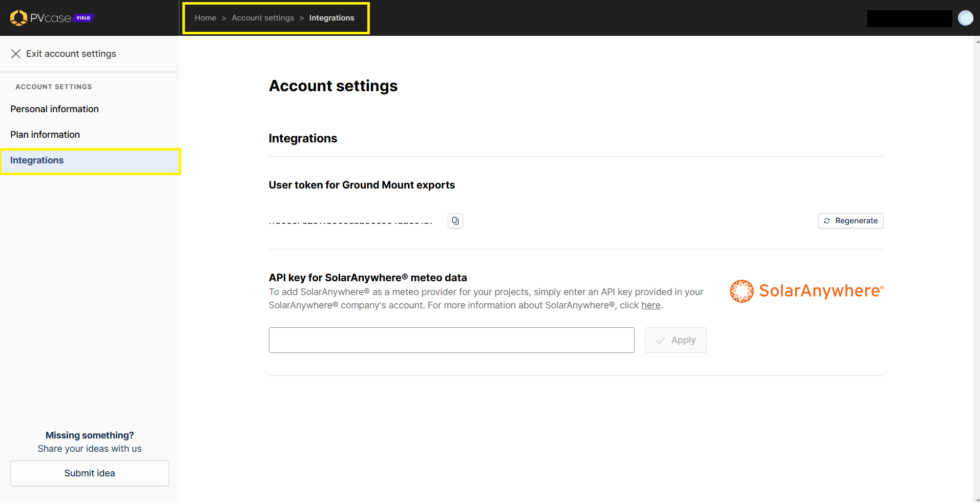Select Integrations in the sidebar
Image resolution: width=980 pixels, height=503 pixels.
[90, 160]
